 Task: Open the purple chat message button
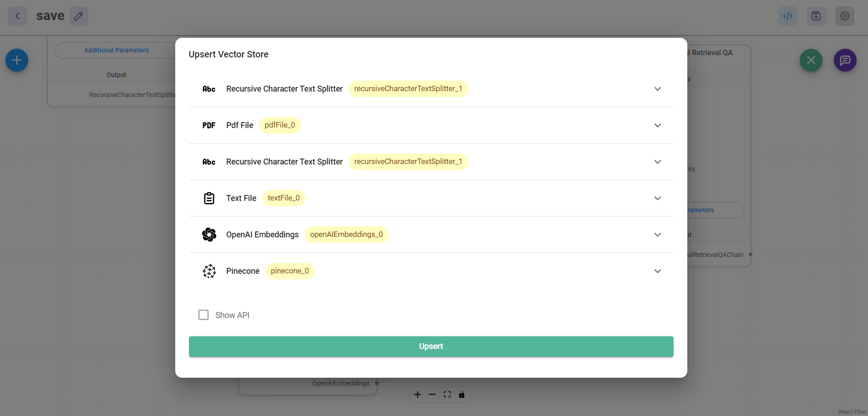[x=845, y=60]
